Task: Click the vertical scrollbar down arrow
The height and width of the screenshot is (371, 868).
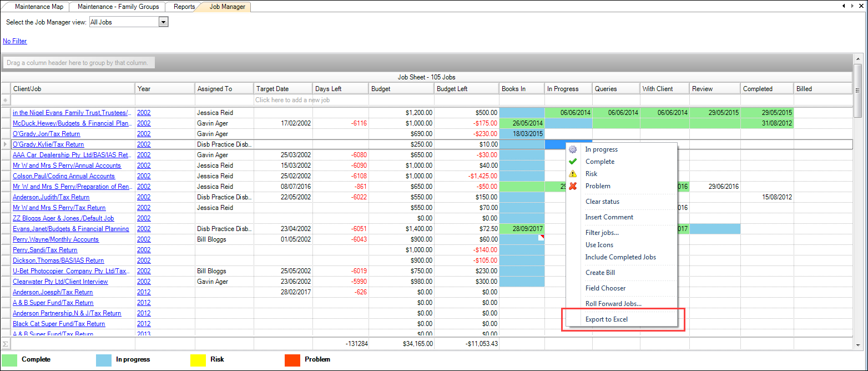Action: [857, 345]
